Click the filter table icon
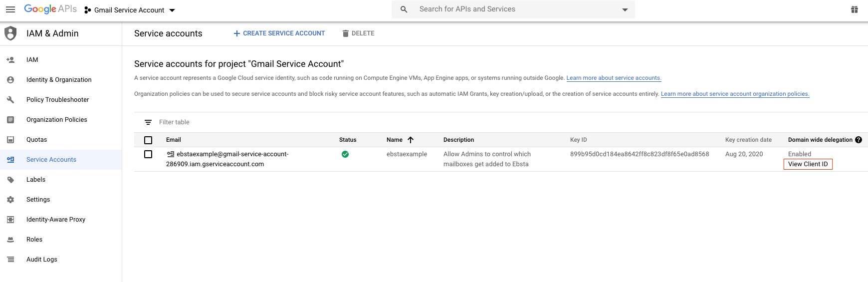 pyautogui.click(x=148, y=122)
